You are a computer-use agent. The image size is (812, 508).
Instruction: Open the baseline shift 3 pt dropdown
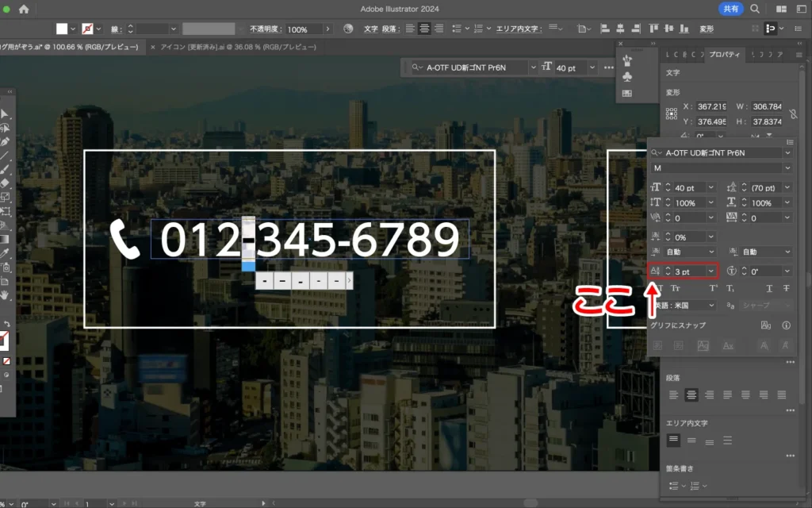pos(710,271)
